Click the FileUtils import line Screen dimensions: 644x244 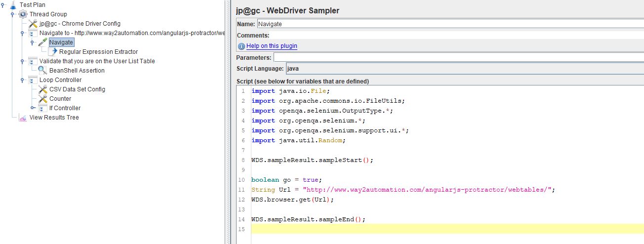(328, 101)
